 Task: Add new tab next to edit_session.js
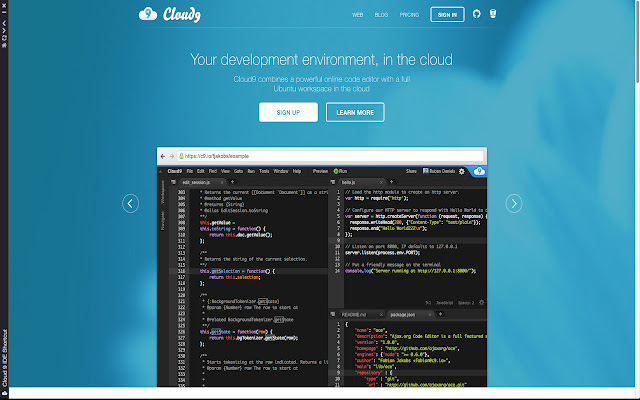point(232,182)
